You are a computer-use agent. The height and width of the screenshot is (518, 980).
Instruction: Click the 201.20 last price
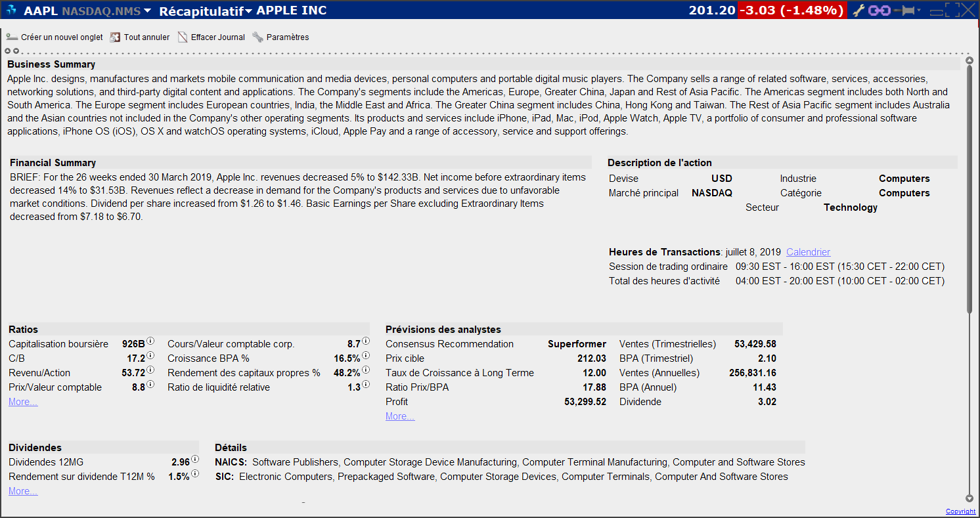point(712,10)
